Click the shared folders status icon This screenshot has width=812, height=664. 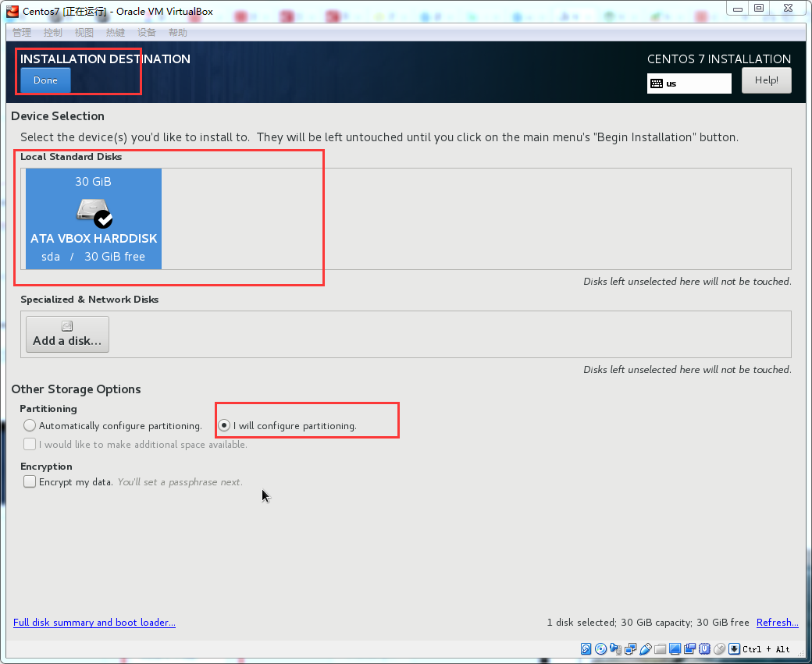pos(661,649)
